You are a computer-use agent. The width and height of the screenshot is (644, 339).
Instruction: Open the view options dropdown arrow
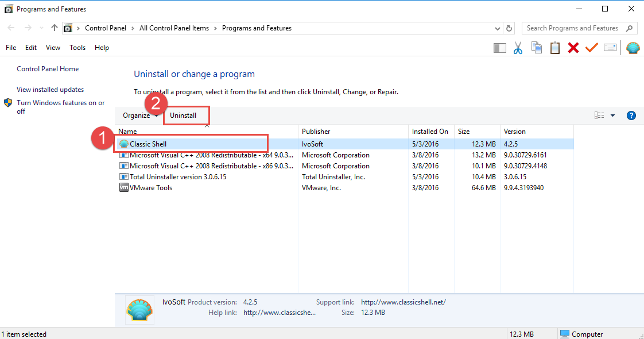click(x=612, y=115)
